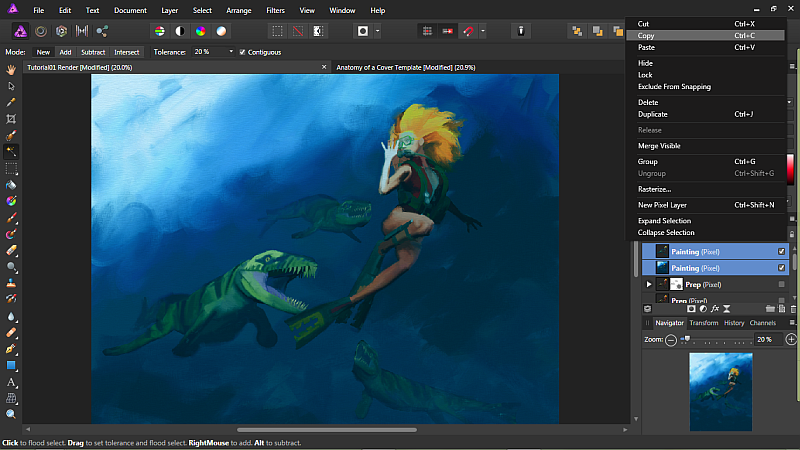Screen dimensions: 800x450
Task: Open the Tolerance percentage dropdown
Action: click(x=231, y=52)
